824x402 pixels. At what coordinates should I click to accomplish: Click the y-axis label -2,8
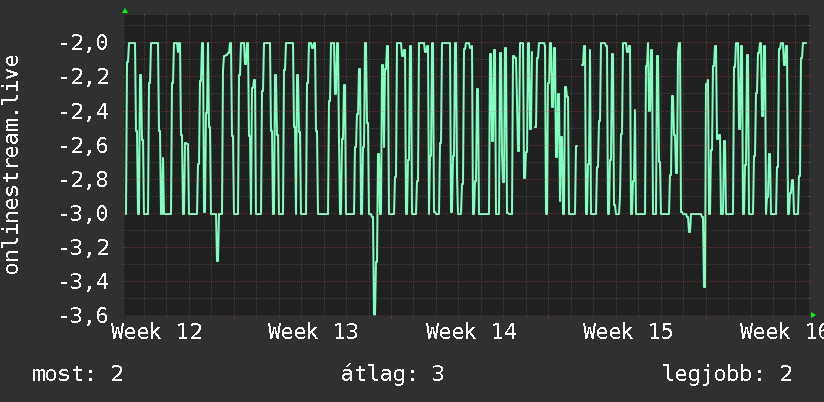tap(83, 180)
